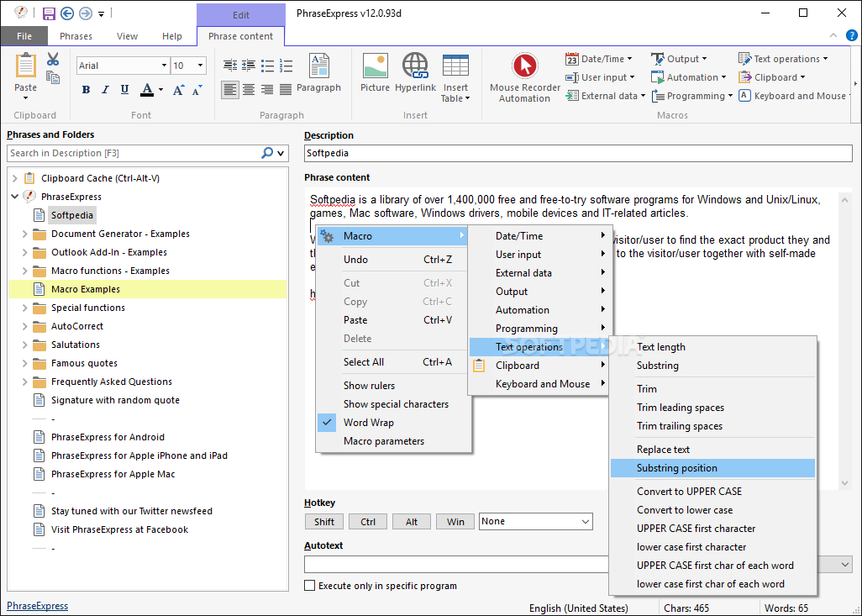Screen dimensions: 862x616
Task: Click the Forward arrow icon in title bar
Action: tap(85, 13)
